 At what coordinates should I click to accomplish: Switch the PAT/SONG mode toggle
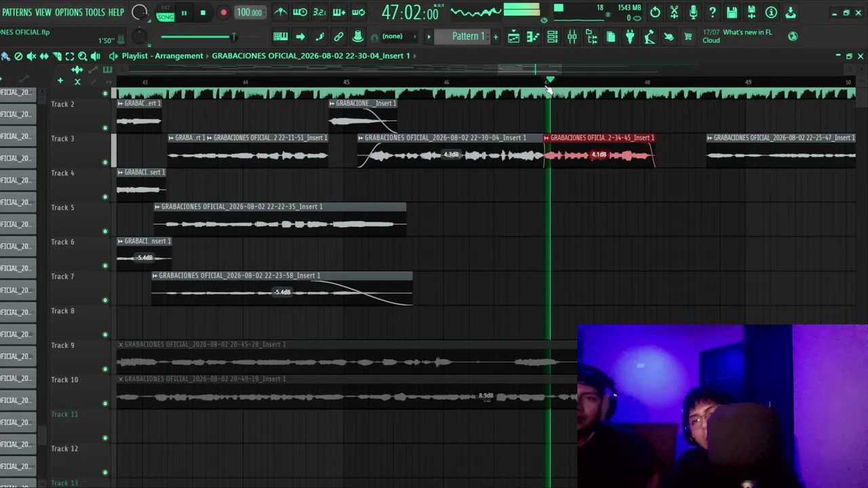pyautogui.click(x=165, y=13)
